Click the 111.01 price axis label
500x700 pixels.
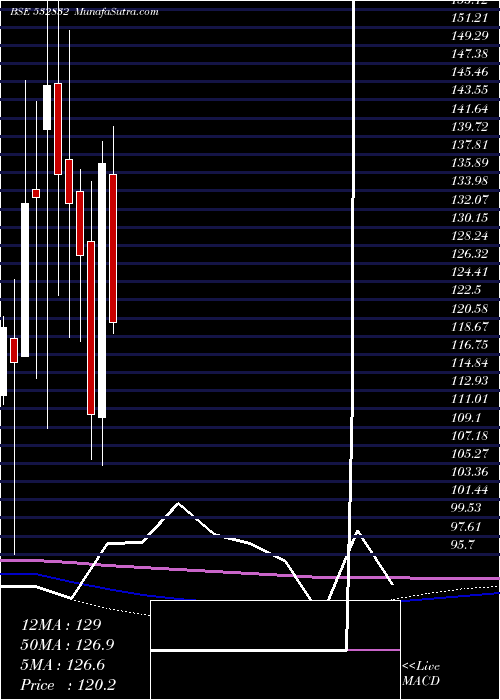coord(469,399)
